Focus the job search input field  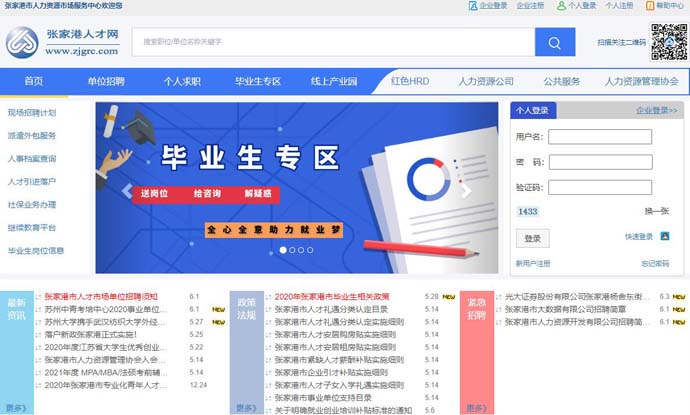click(x=333, y=42)
